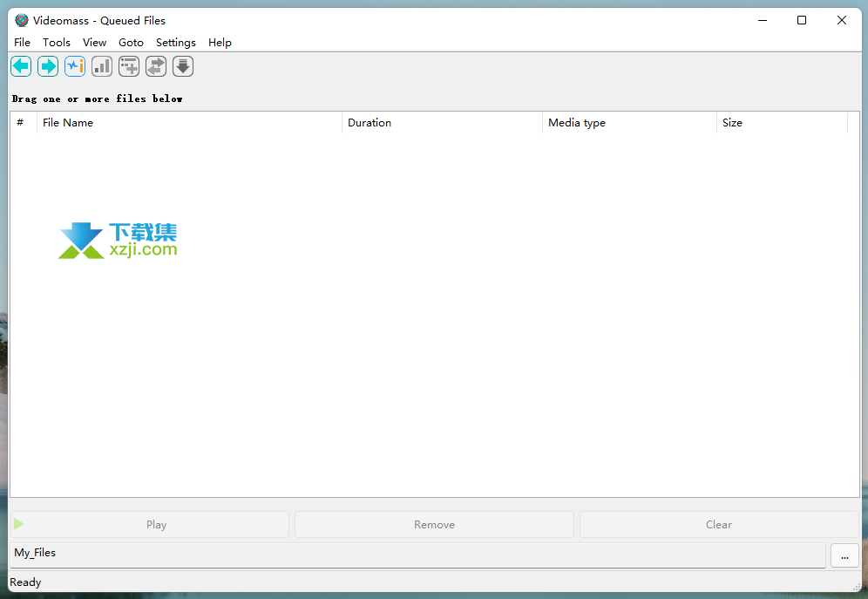868x599 pixels.
Task: Maximize the Videomass window
Action: 802,20
